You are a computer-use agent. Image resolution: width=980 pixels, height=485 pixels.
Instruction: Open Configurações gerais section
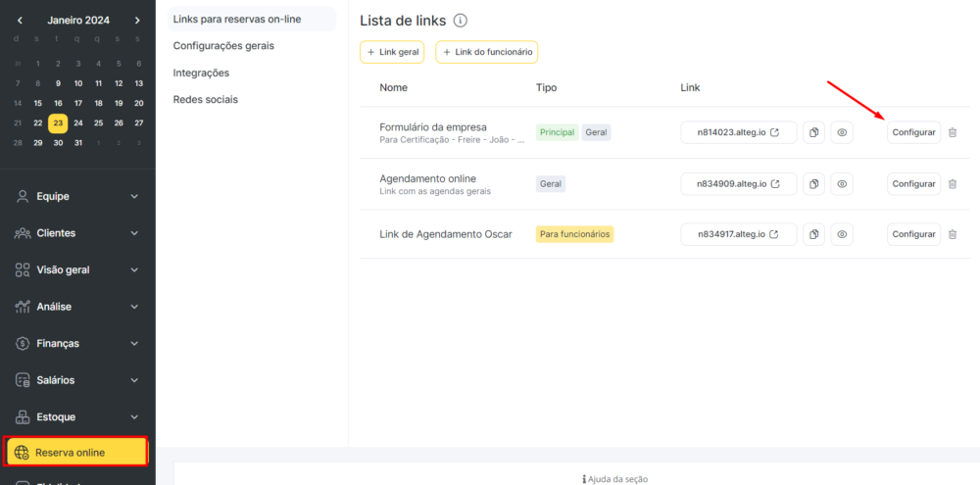(223, 46)
